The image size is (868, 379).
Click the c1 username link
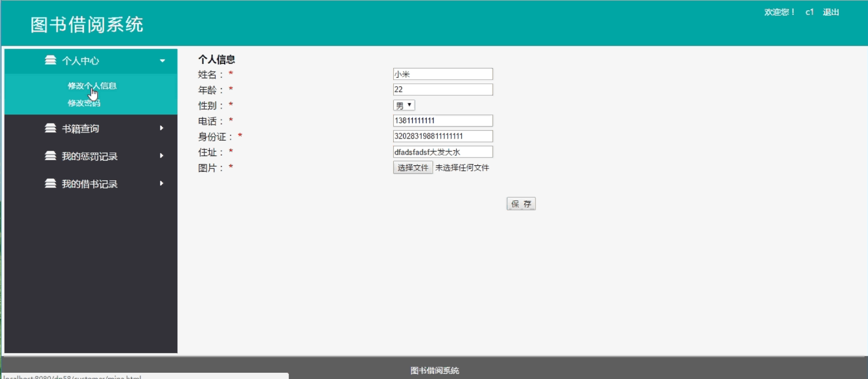[809, 12]
